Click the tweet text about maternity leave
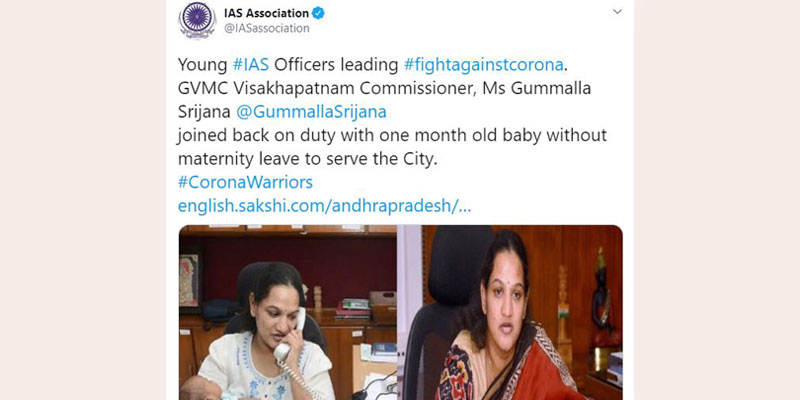Screen dimensions: 800x400 [x=392, y=147]
